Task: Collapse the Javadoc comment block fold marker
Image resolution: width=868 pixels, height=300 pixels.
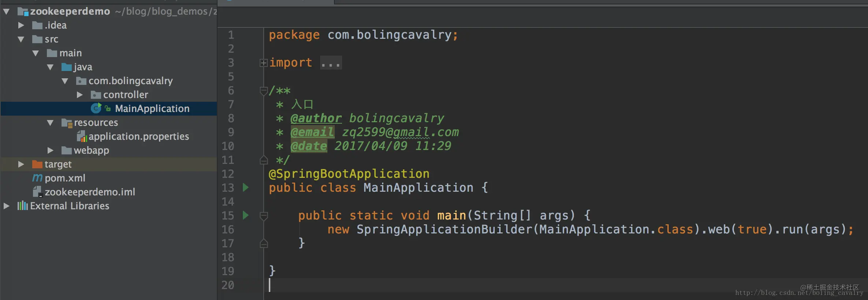Action: tap(263, 90)
